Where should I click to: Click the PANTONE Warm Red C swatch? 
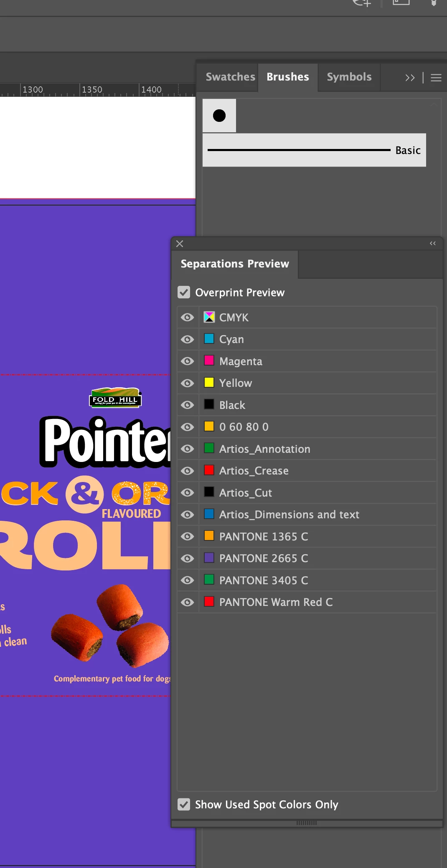point(209,601)
